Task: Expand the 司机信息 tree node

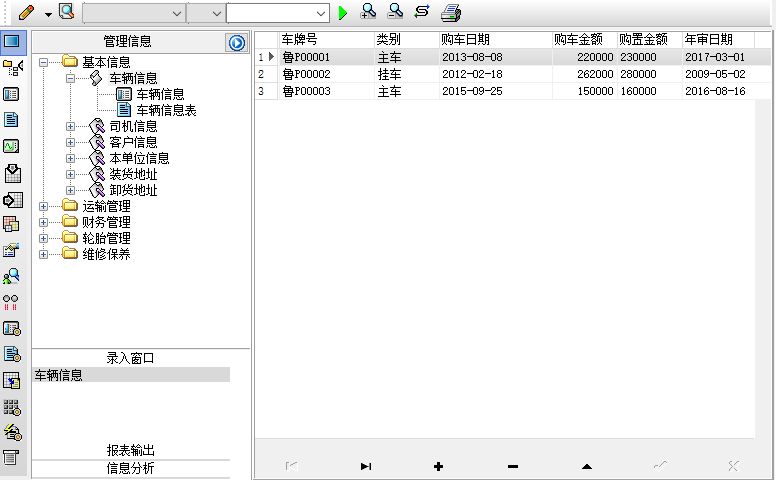Action: click(70, 127)
